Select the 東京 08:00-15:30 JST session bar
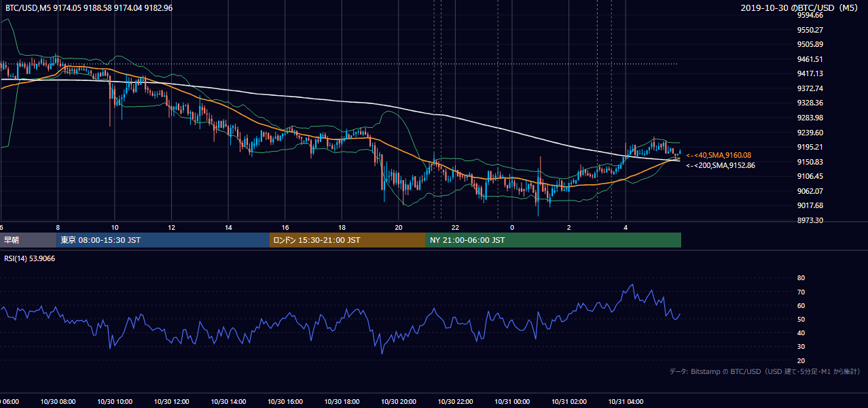Screen dimensions: 868x408 [x=163, y=240]
